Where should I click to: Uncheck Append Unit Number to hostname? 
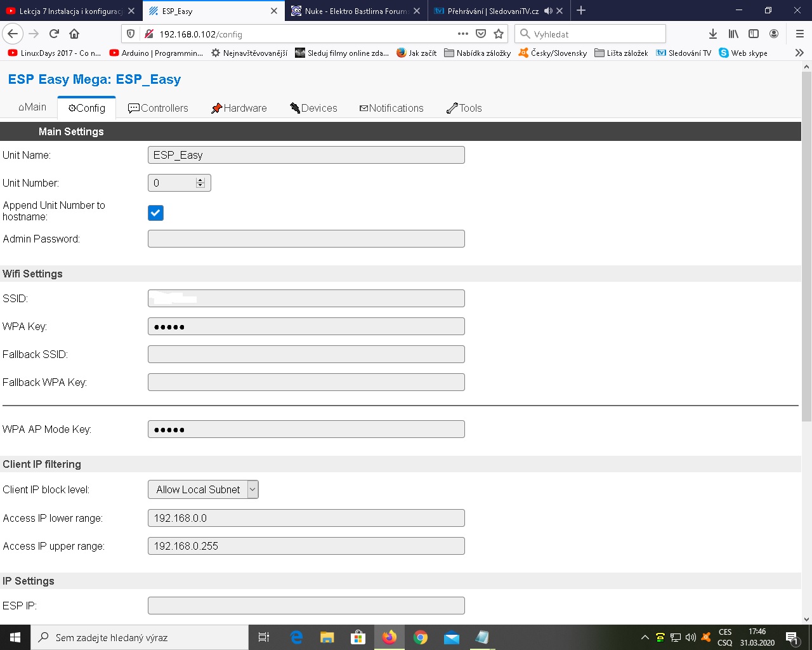coord(155,213)
